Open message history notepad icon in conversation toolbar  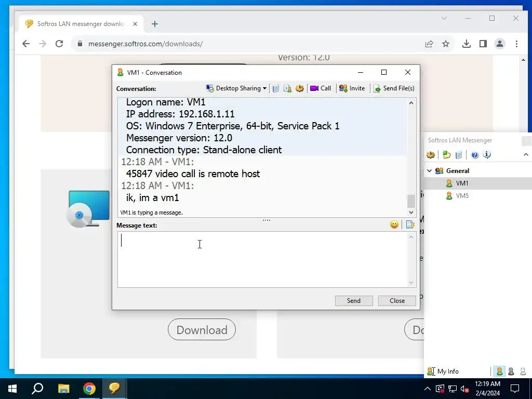pos(276,88)
